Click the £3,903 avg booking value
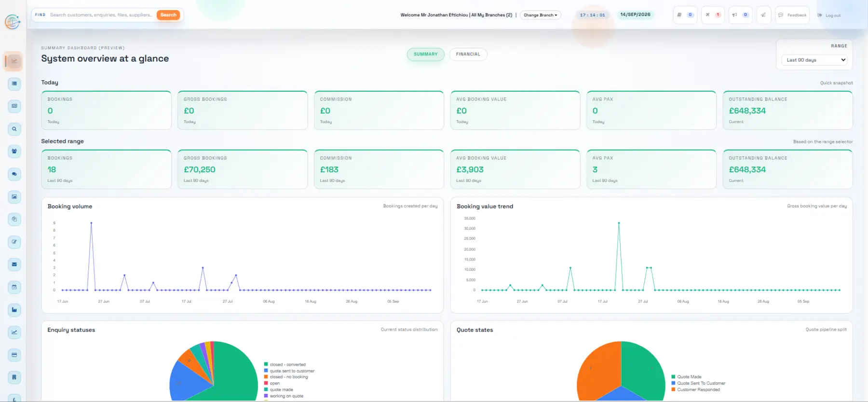Screen dimensions: 868x402 coord(470,169)
